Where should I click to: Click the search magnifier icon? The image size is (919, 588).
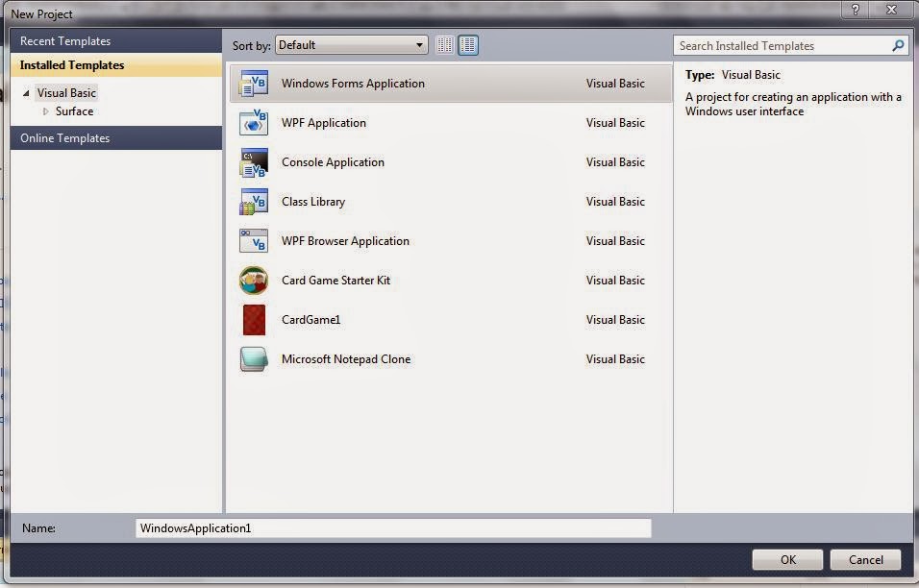point(898,45)
